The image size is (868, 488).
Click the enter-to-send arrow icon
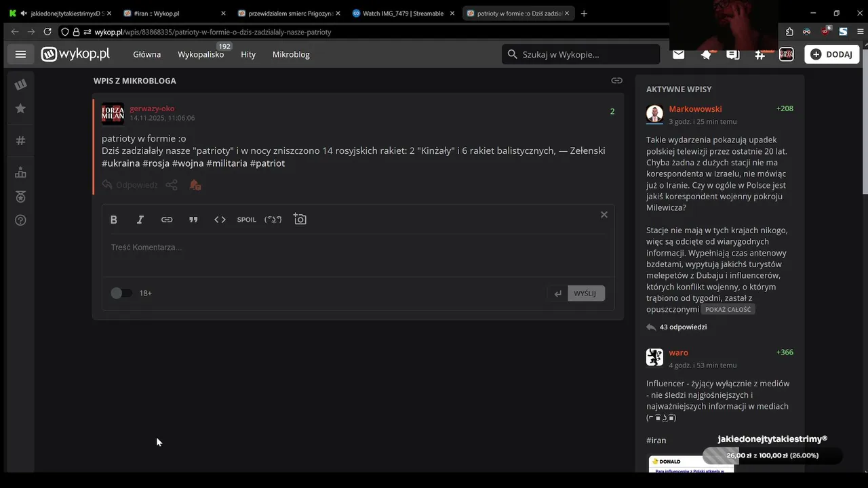click(557, 293)
